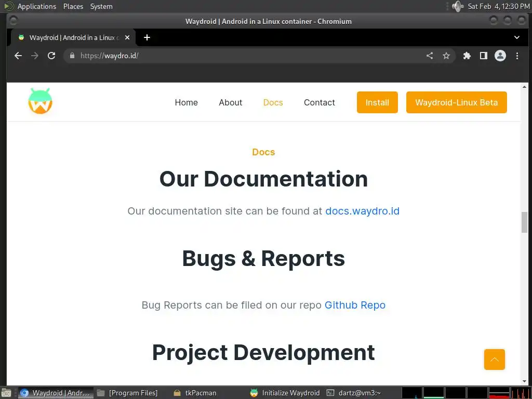Click the padlock site info icon

pos(72,56)
